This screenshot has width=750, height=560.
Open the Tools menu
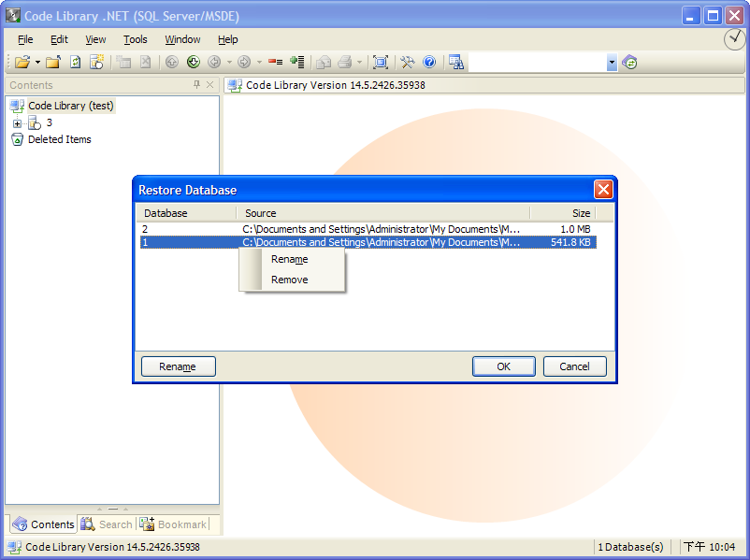coord(136,39)
